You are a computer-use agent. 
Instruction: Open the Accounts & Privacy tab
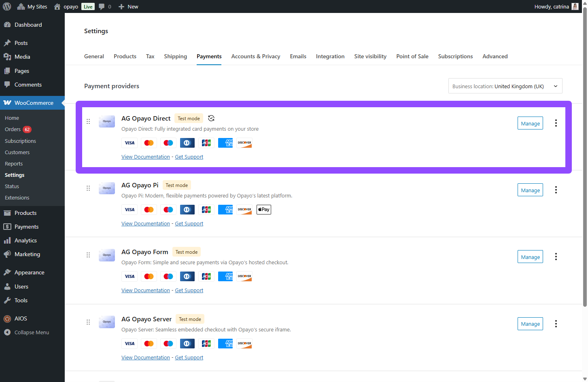(255, 56)
